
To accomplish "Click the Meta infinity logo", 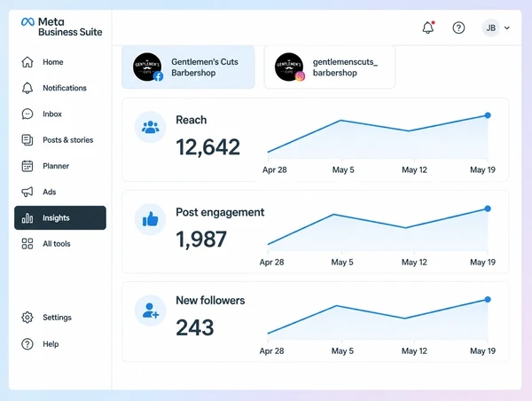I will [27, 22].
